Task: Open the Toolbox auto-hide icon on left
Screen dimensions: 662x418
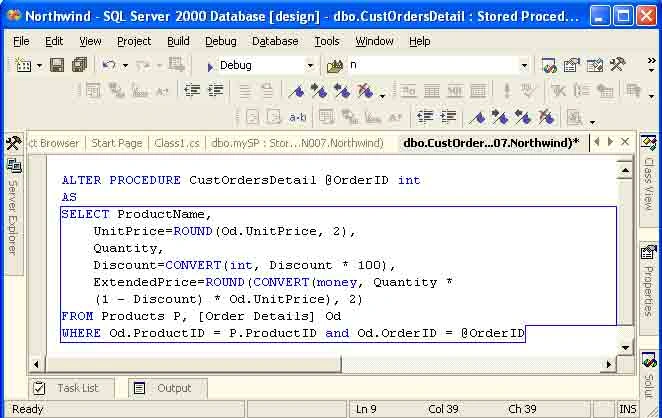Action: [x=14, y=143]
